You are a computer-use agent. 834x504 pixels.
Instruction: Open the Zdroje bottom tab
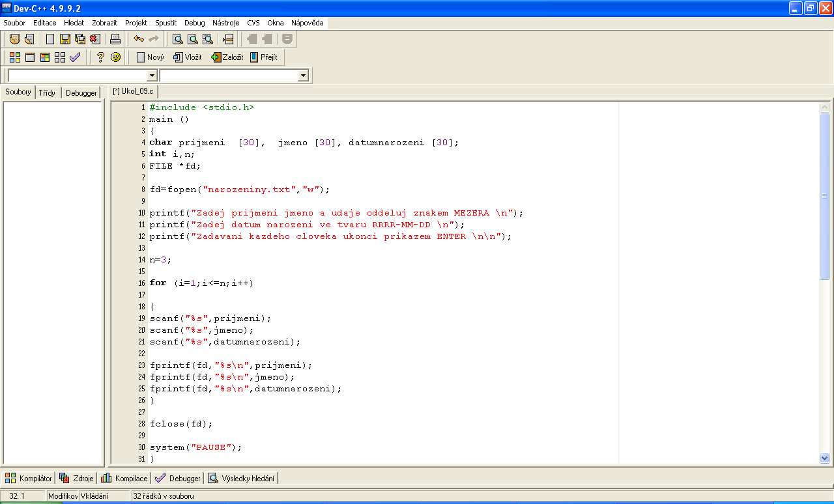[x=76, y=478]
